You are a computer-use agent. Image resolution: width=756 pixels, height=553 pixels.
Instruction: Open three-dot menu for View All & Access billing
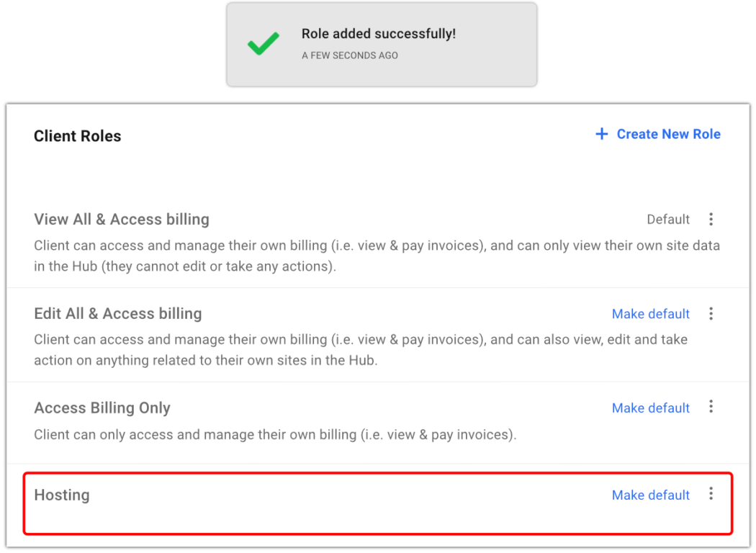click(x=711, y=219)
